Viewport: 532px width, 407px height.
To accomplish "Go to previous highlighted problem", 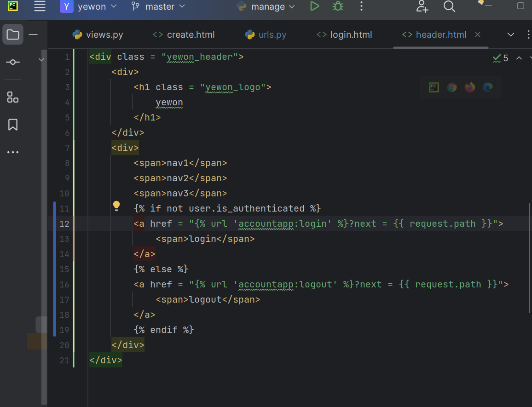I will point(519,58).
